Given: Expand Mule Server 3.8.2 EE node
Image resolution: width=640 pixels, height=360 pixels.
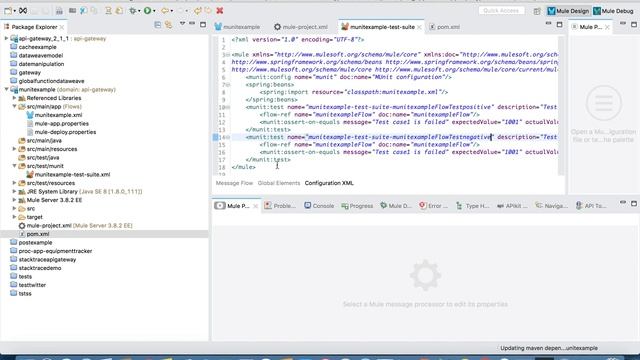Looking at the screenshot, I should coord(14,200).
